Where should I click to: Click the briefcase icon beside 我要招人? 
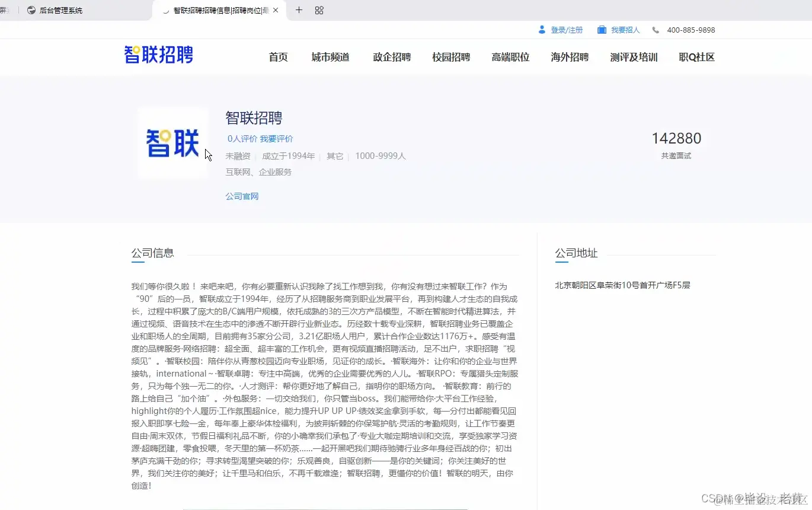602,30
